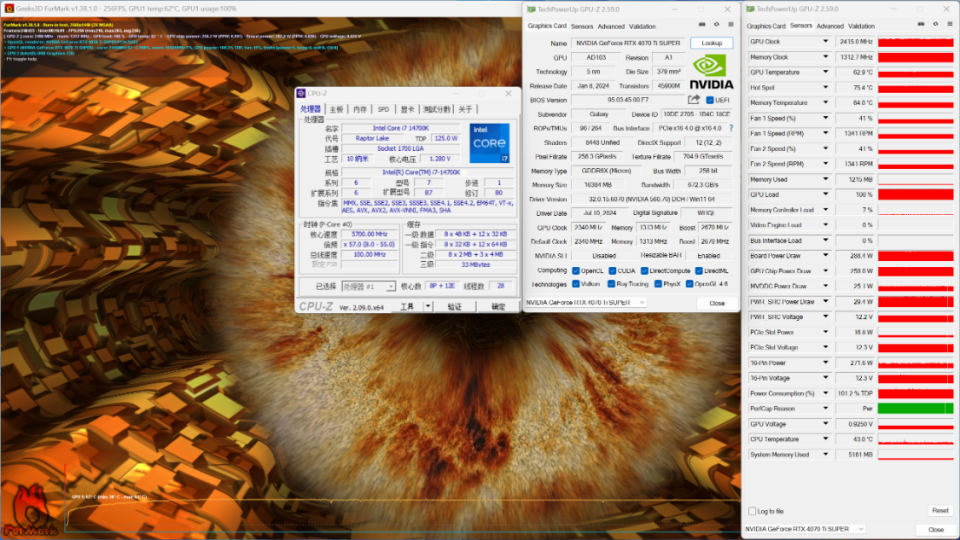Image resolution: width=960 pixels, height=540 pixels.
Task: Open the PerfCap Reason sensor dropdown
Action: (x=825, y=408)
